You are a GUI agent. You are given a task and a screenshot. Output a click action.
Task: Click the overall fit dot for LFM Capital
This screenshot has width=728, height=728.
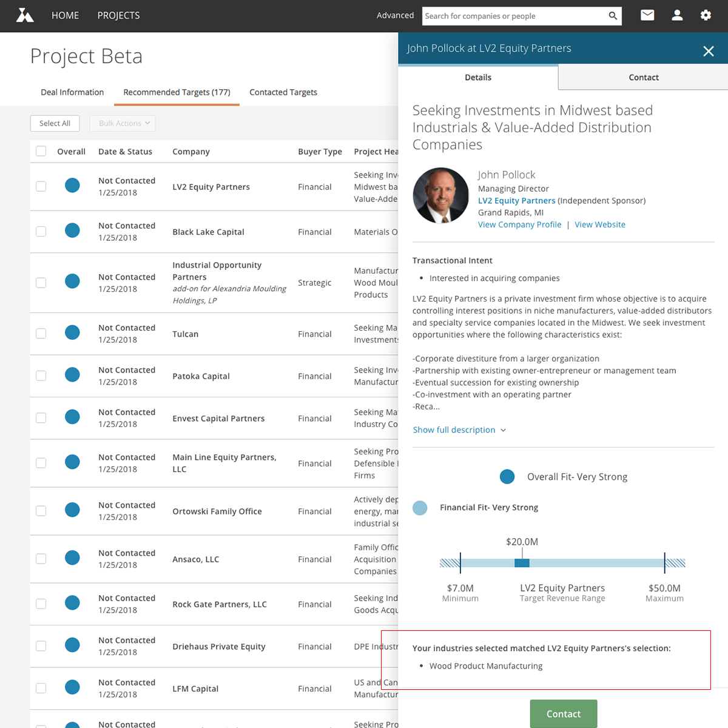point(72,687)
